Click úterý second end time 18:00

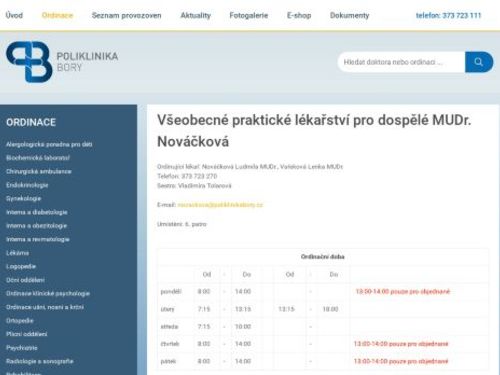[330, 309]
